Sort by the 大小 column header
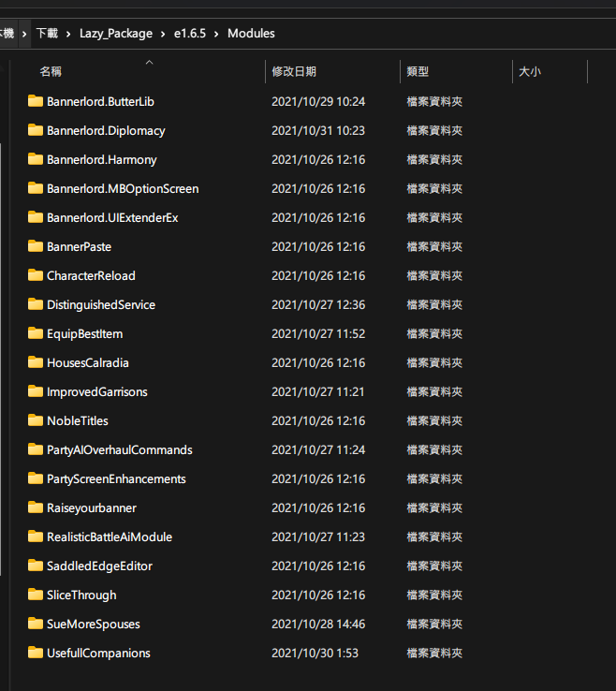Viewport: 616px width, 691px height. pyautogui.click(x=530, y=71)
